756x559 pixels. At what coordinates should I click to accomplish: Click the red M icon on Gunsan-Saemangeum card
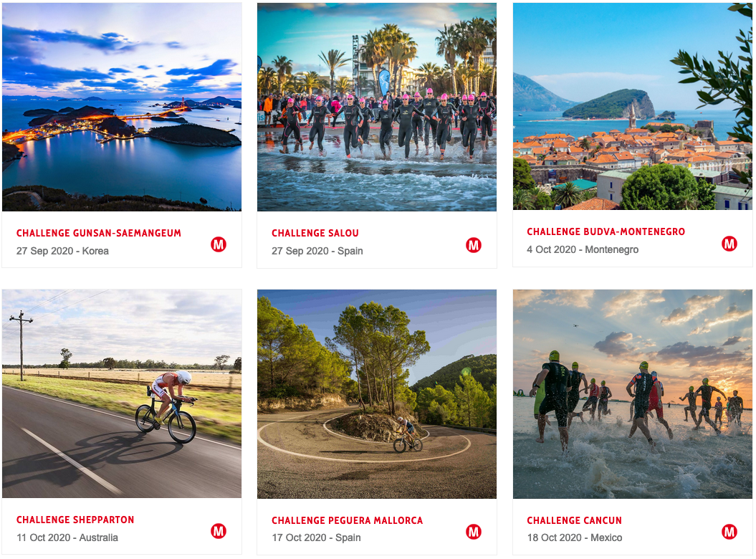click(x=219, y=244)
